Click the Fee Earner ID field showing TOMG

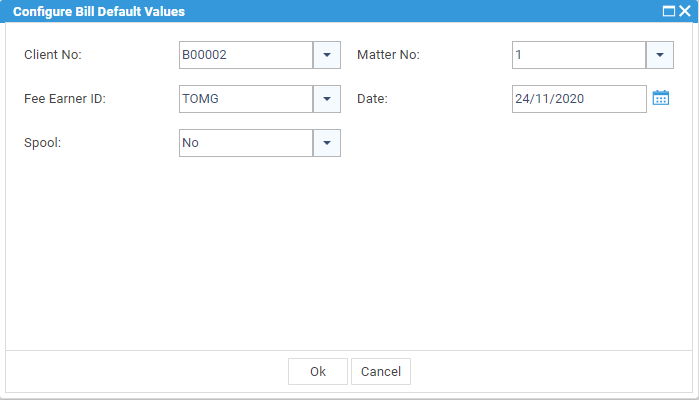click(246, 99)
